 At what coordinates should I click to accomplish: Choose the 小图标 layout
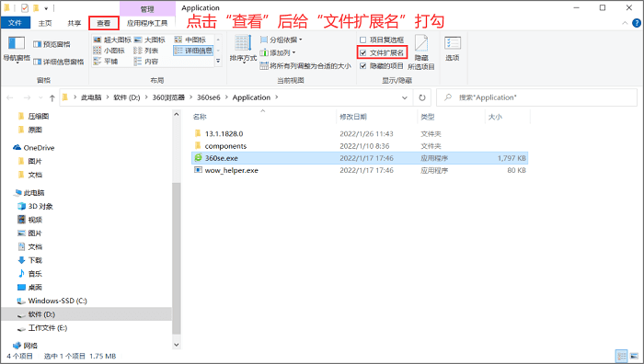(109, 51)
